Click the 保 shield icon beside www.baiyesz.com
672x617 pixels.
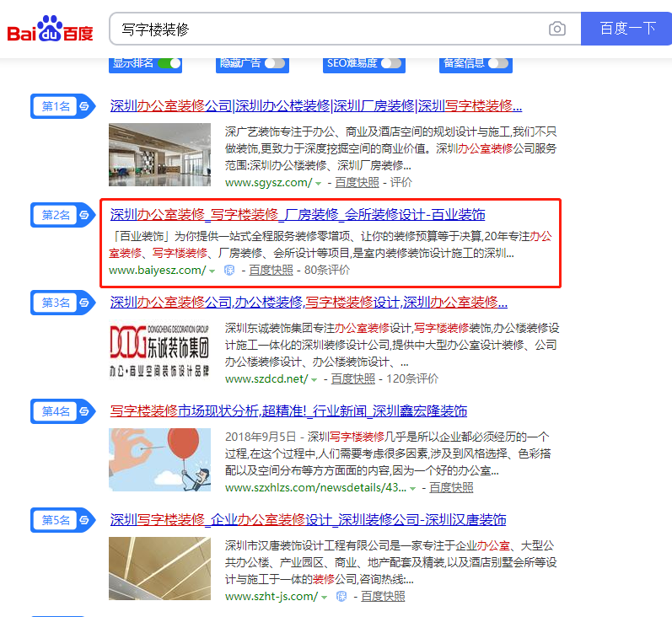(229, 270)
